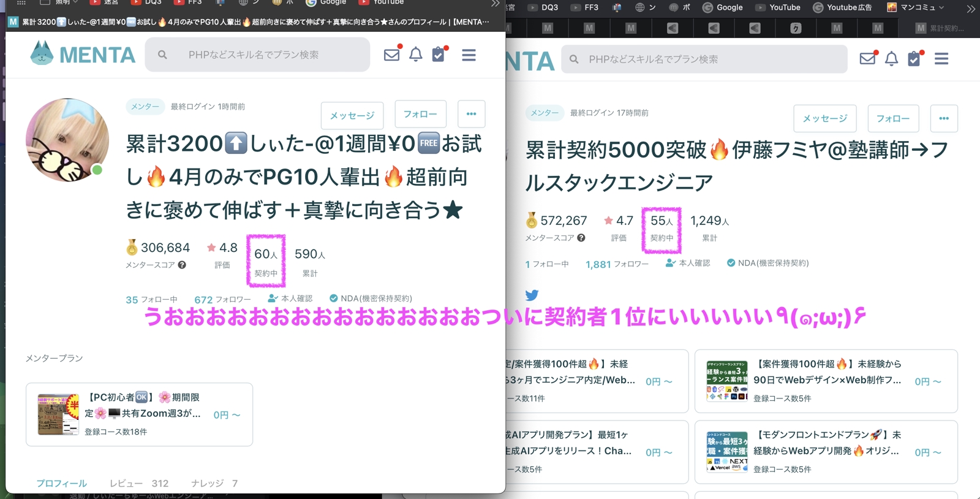This screenshot has width=980, height=499.
Task: Click the profile avatar photo of しぃた
Action: (x=67, y=140)
